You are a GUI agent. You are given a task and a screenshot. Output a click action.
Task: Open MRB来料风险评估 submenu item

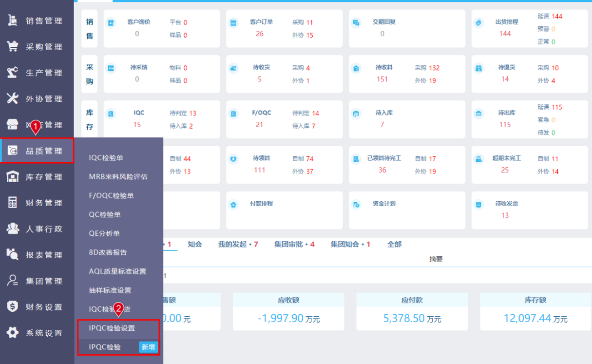click(118, 176)
